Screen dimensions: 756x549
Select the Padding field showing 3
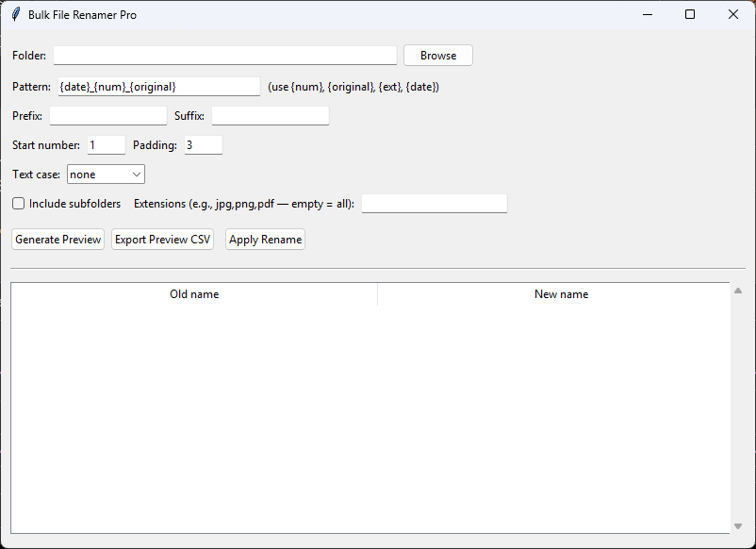pos(202,144)
